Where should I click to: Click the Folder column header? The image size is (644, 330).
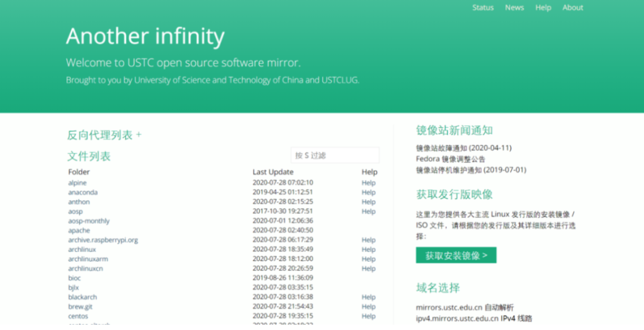click(x=79, y=172)
